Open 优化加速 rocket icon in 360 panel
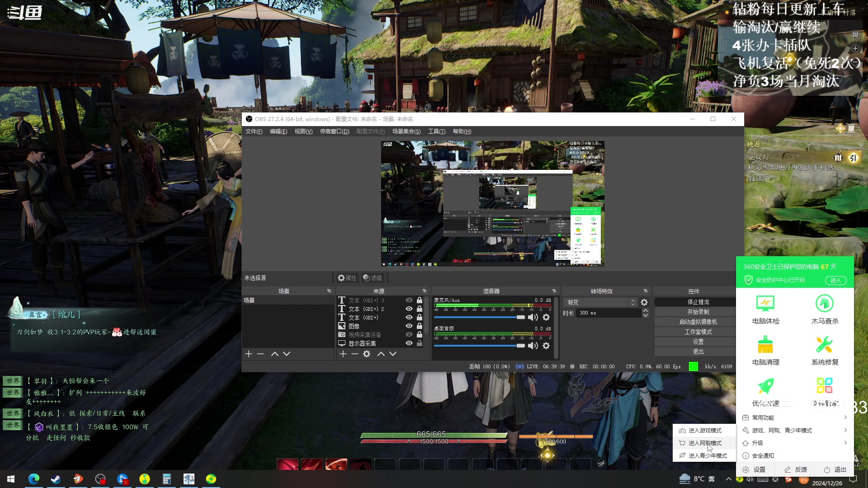Image resolution: width=868 pixels, height=488 pixels. coord(765,386)
